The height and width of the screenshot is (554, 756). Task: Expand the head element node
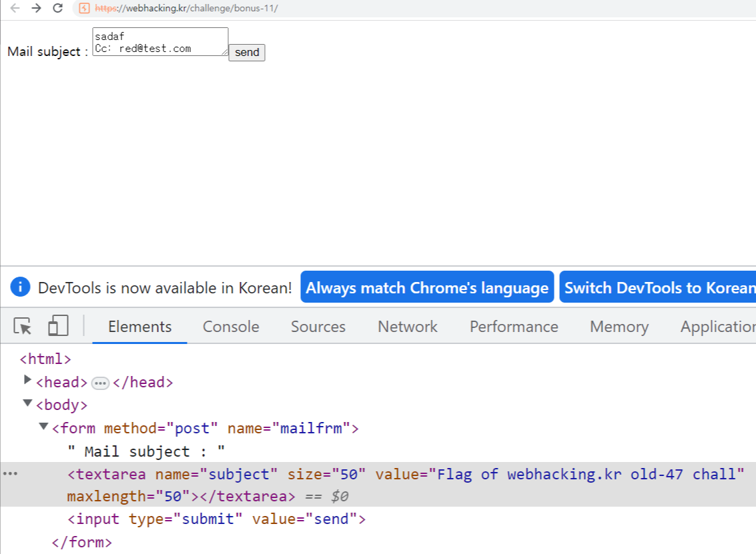click(x=27, y=380)
